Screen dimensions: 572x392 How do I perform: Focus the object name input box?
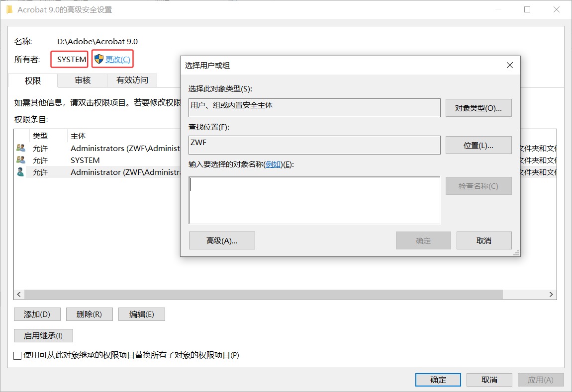[x=314, y=200]
